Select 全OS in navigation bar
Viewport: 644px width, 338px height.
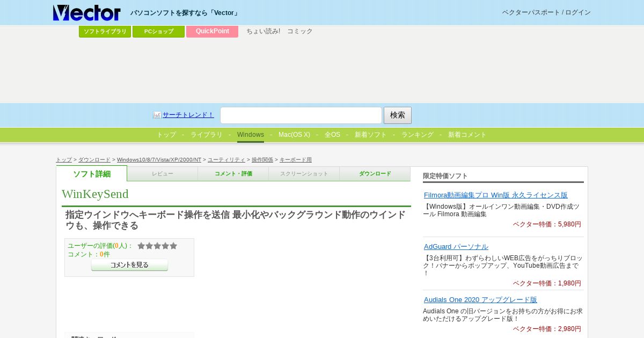pyautogui.click(x=332, y=135)
